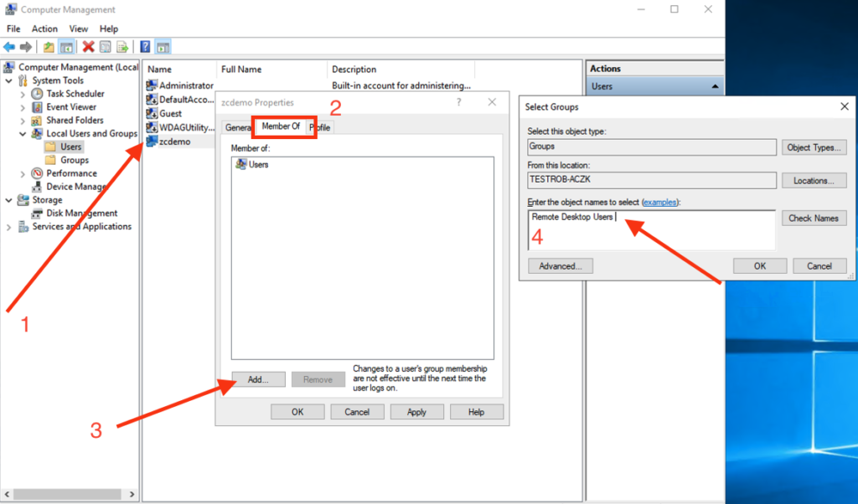Click the Groups folder icon in tree

pos(51,160)
